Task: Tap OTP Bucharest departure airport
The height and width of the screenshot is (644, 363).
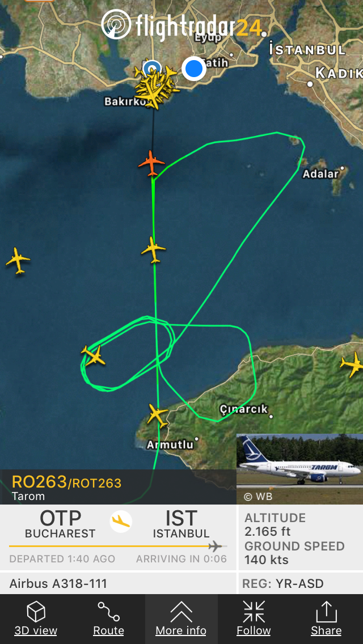Action: [61, 524]
